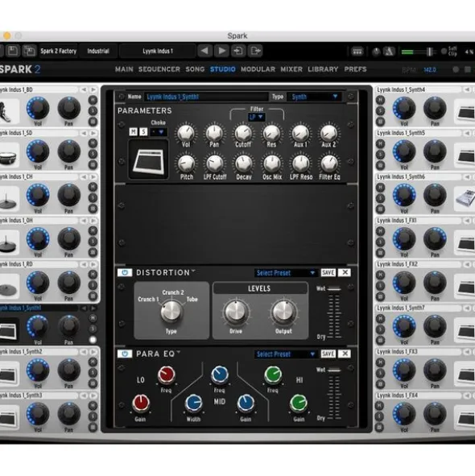Remove the Para EQ effect with X button
475x476 pixels.
345,354
